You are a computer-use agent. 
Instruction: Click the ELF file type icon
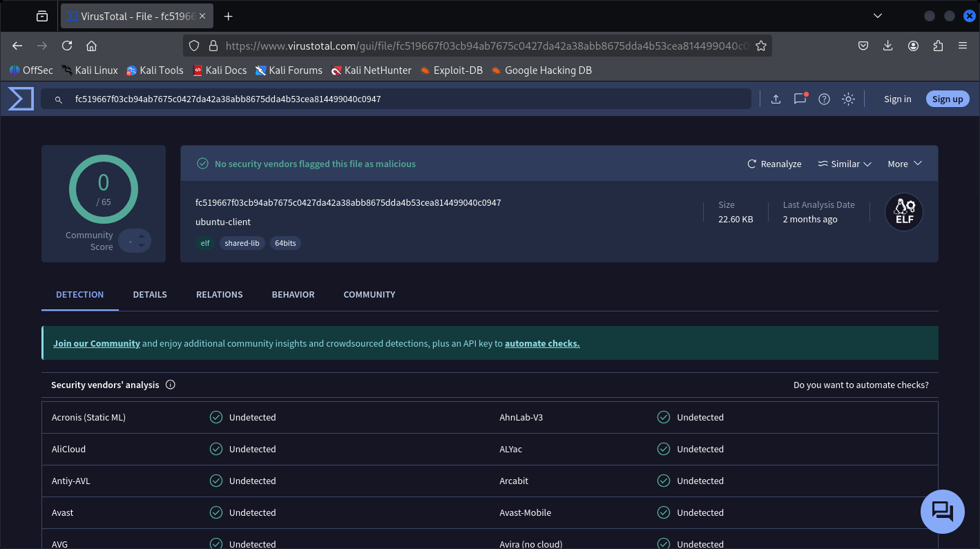[x=904, y=212]
